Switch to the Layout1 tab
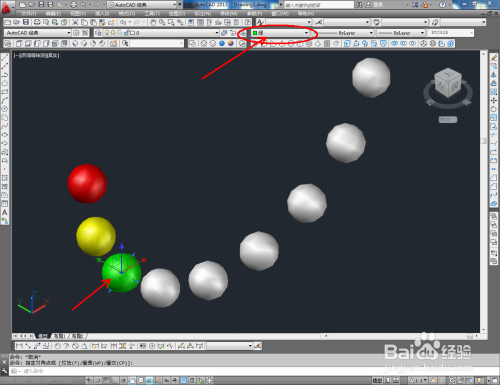Image resolution: width=500 pixels, height=385 pixels. [61, 336]
